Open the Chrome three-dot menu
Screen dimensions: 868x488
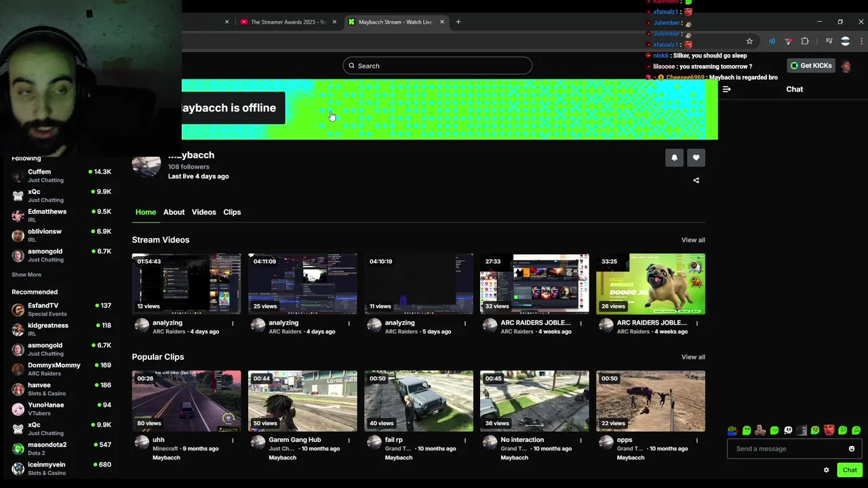(862, 41)
